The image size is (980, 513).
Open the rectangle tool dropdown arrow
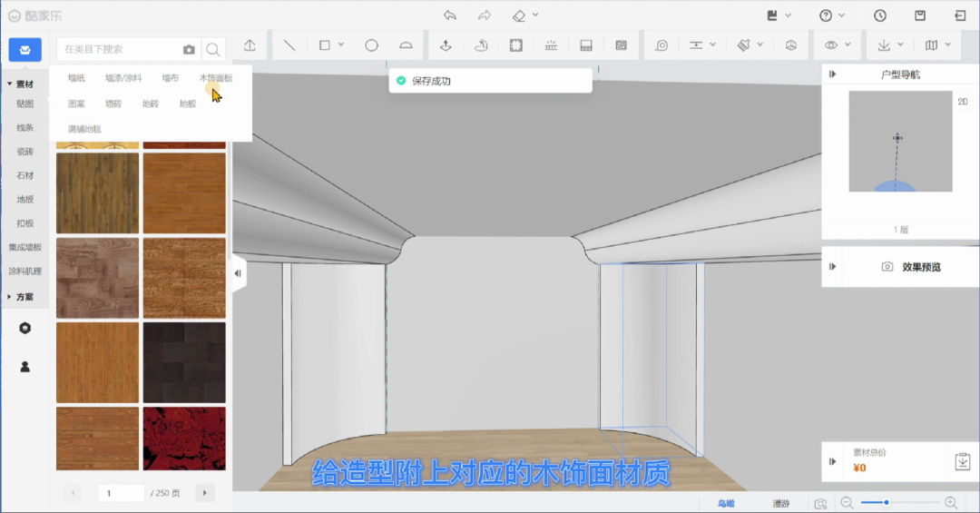click(x=341, y=45)
